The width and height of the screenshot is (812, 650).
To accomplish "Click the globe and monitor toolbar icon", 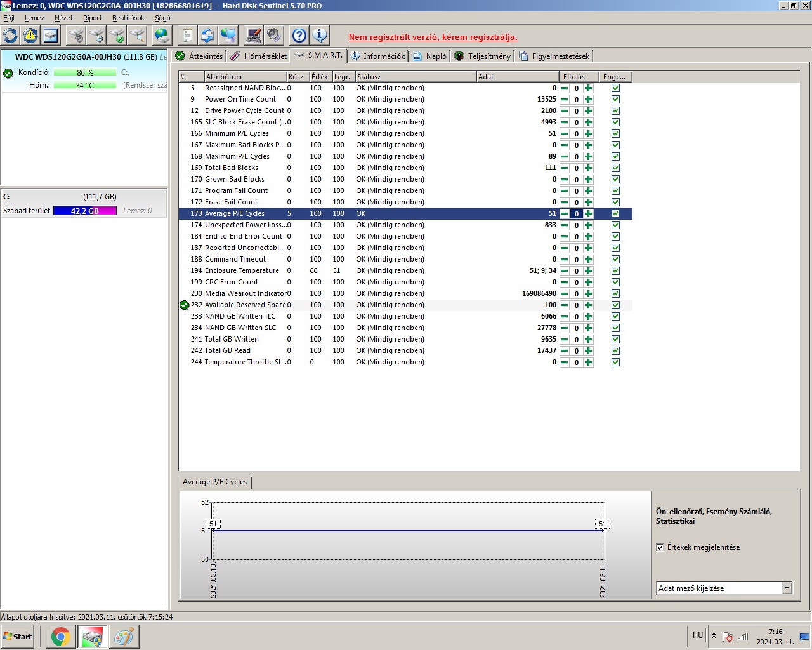I will pyautogui.click(x=228, y=36).
